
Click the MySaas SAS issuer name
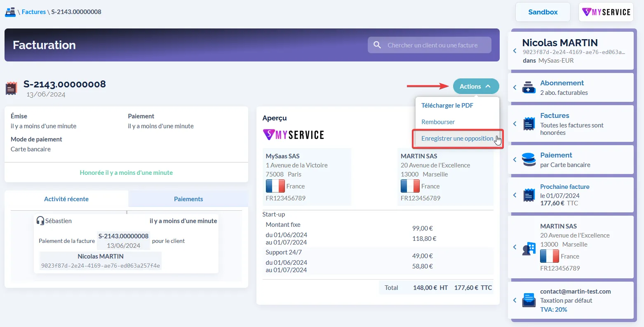pyautogui.click(x=282, y=156)
